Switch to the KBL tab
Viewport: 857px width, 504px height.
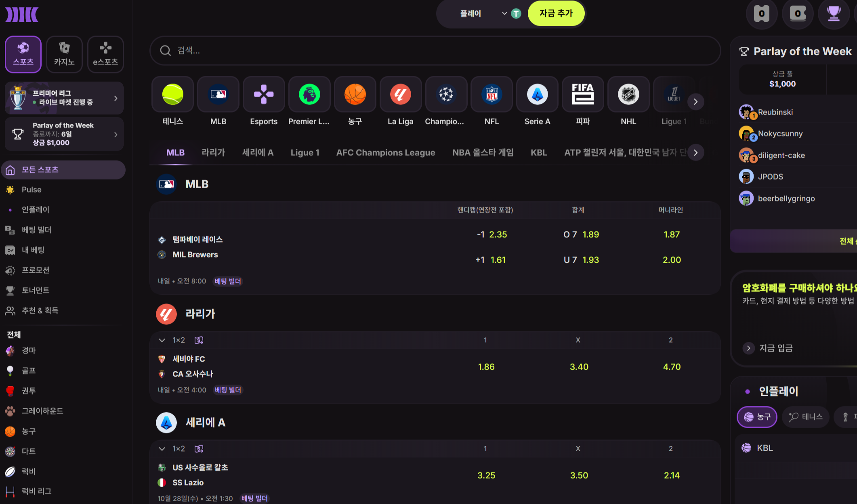click(539, 153)
